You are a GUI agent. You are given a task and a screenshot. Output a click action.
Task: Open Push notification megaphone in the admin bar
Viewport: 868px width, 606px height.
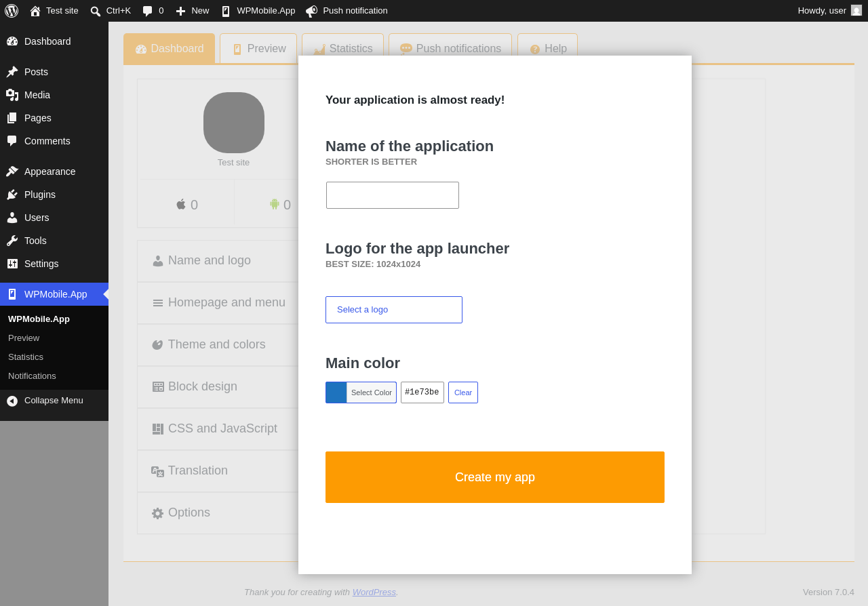pos(347,11)
